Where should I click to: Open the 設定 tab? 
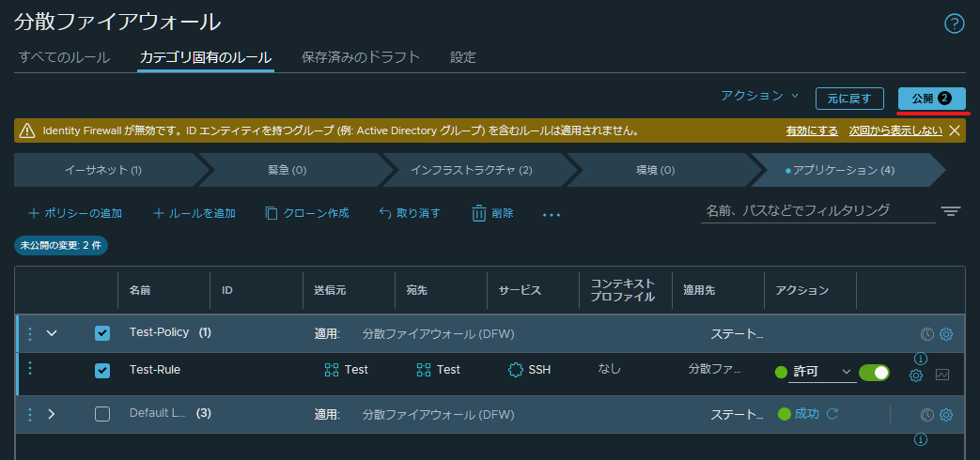[x=463, y=57]
